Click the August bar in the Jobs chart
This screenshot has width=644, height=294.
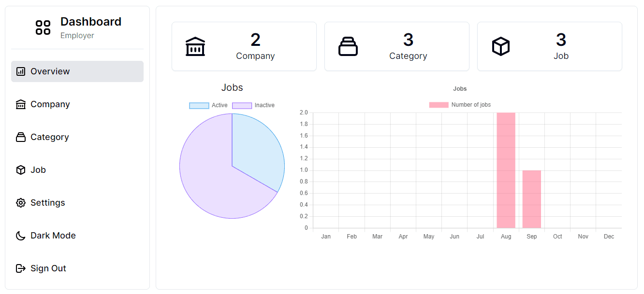click(506, 169)
